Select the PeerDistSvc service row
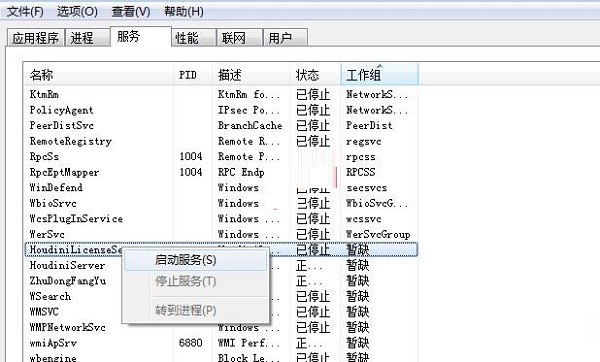Viewport: 600px width, 362px height. (221, 126)
